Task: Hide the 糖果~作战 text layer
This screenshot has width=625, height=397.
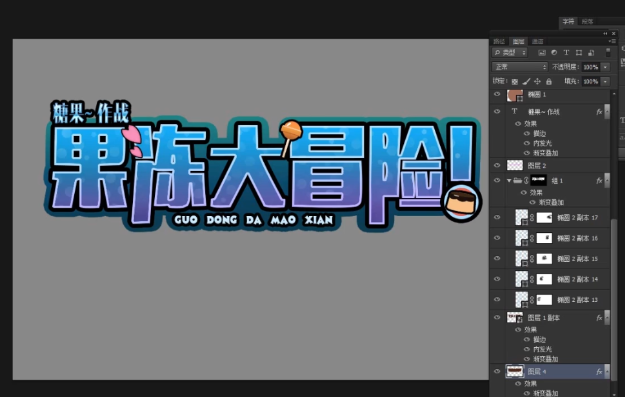Action: pyautogui.click(x=497, y=112)
